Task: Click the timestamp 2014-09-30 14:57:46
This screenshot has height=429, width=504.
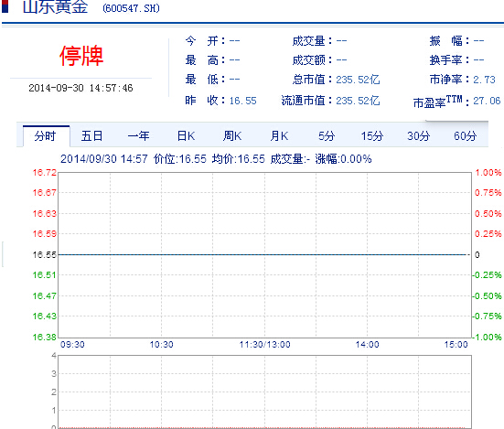Action: 80,88
